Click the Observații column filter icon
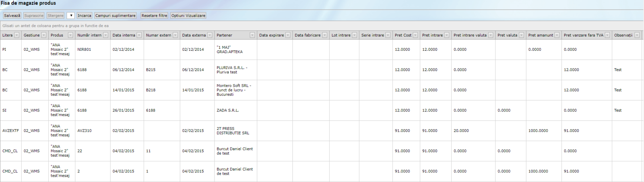The image size is (644, 182). click(637, 35)
